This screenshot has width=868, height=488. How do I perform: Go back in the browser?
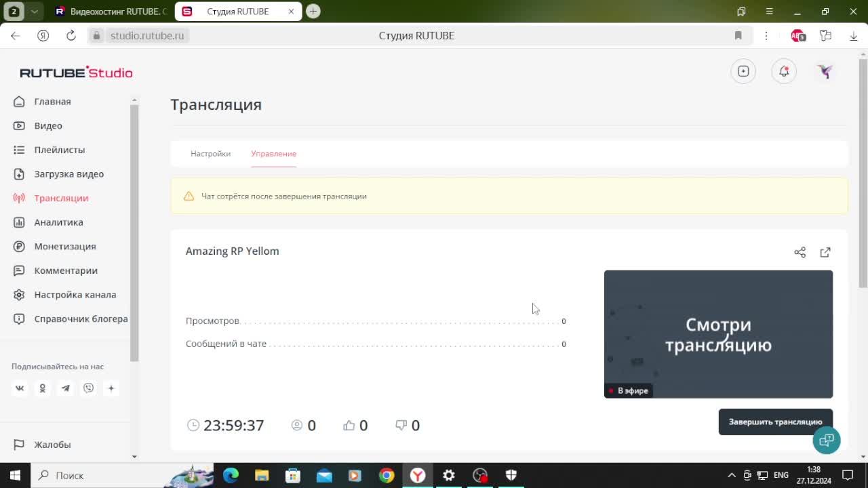coord(16,36)
